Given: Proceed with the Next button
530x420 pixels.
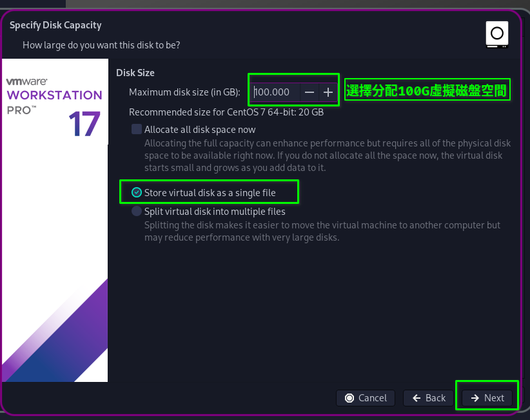Looking at the screenshot, I should coord(487,398).
